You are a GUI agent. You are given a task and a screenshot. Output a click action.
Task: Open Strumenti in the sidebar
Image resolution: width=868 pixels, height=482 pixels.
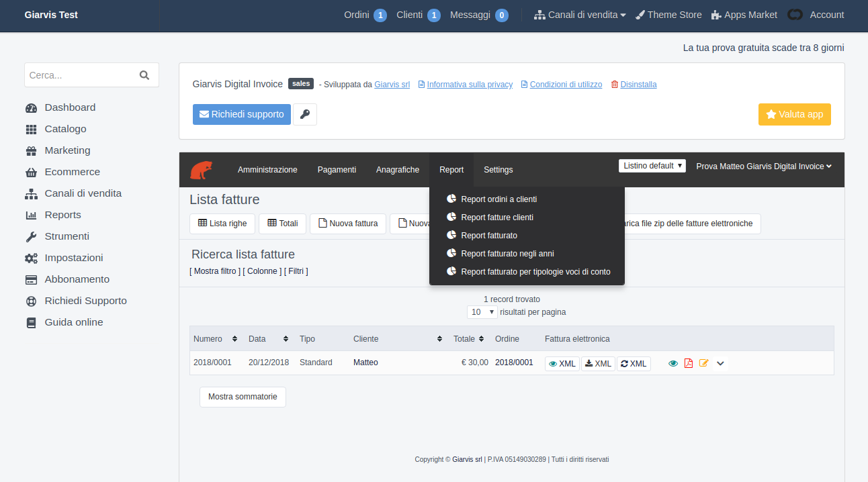click(x=57, y=236)
